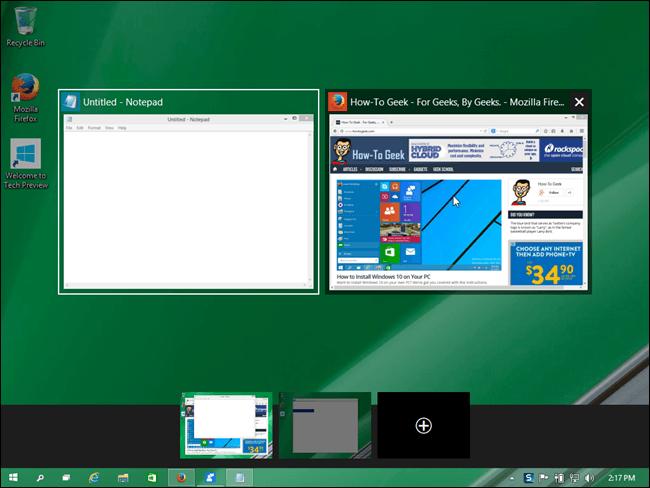Click the Firefox icon in the taskbar
The image size is (650, 488).
click(182, 477)
